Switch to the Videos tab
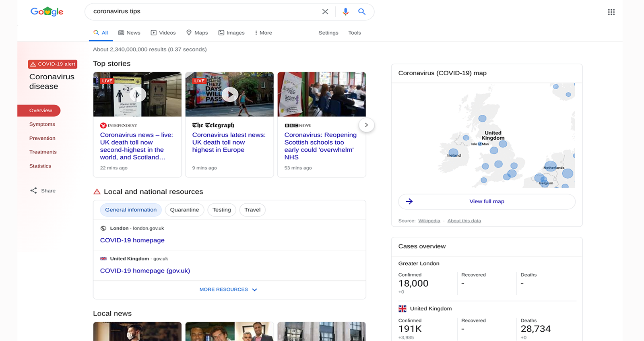 click(163, 33)
